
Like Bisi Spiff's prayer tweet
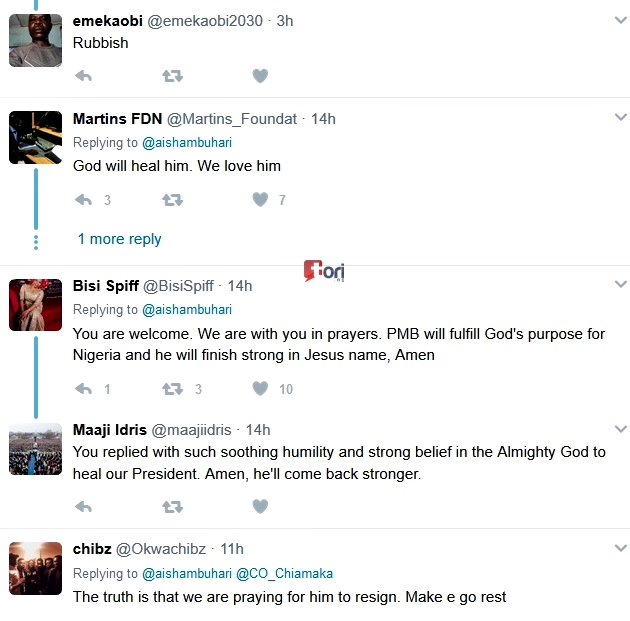[260, 389]
